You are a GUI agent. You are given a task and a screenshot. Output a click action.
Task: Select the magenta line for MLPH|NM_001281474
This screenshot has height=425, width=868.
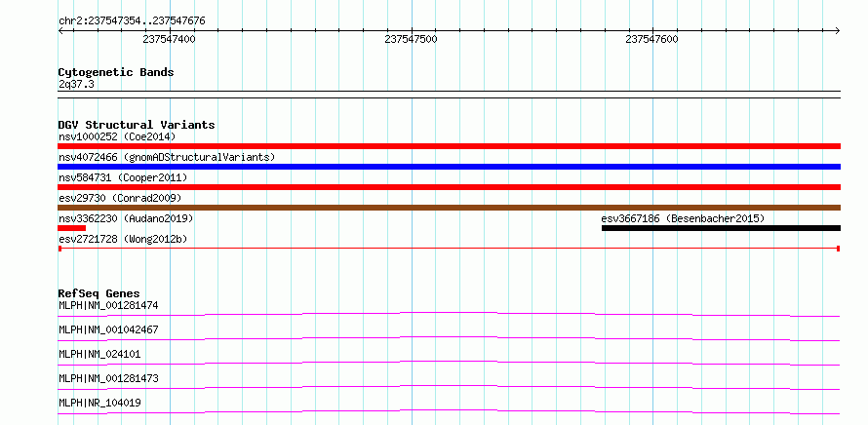449,314
